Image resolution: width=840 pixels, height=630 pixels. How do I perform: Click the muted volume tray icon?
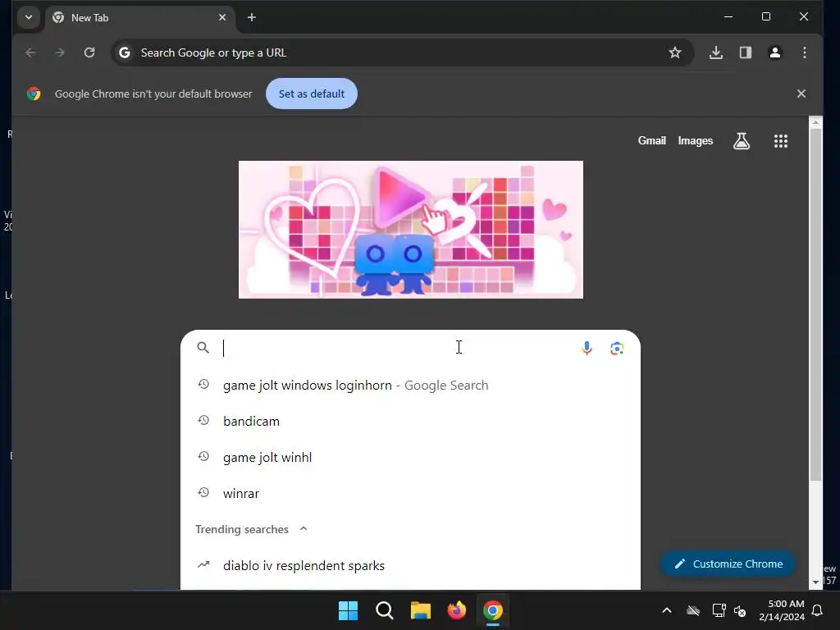740,610
